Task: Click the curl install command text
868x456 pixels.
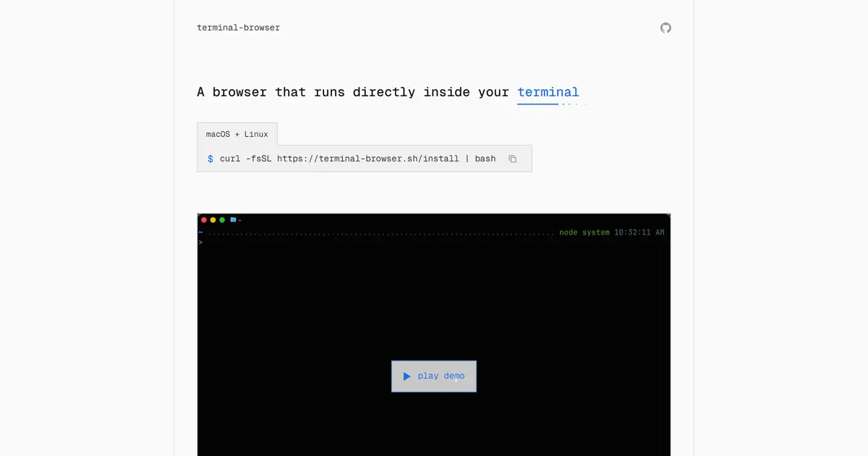Action: (358, 159)
